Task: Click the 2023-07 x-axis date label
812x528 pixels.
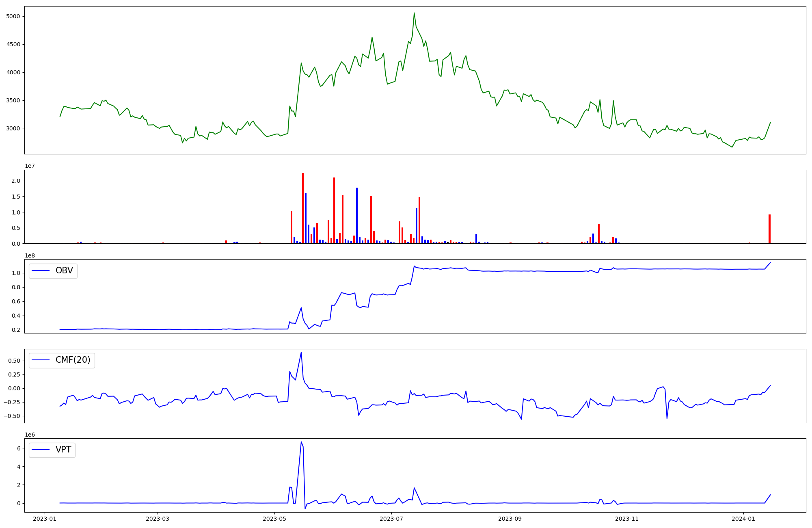Action: tap(391, 519)
